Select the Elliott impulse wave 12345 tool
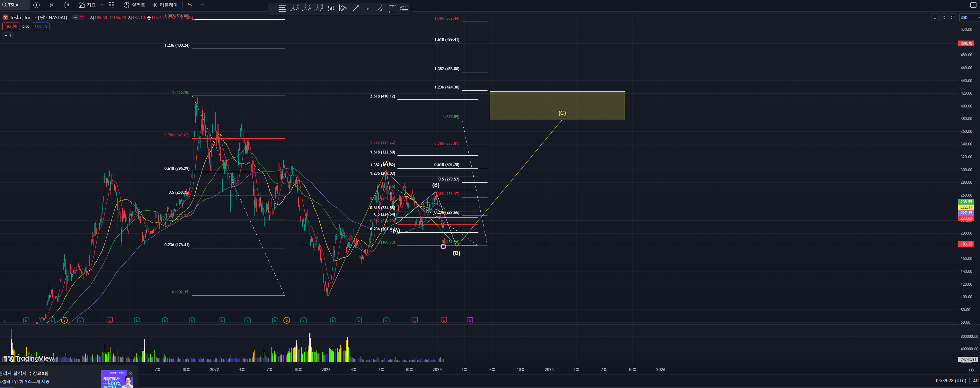This screenshot has width=980, height=388. point(294,8)
